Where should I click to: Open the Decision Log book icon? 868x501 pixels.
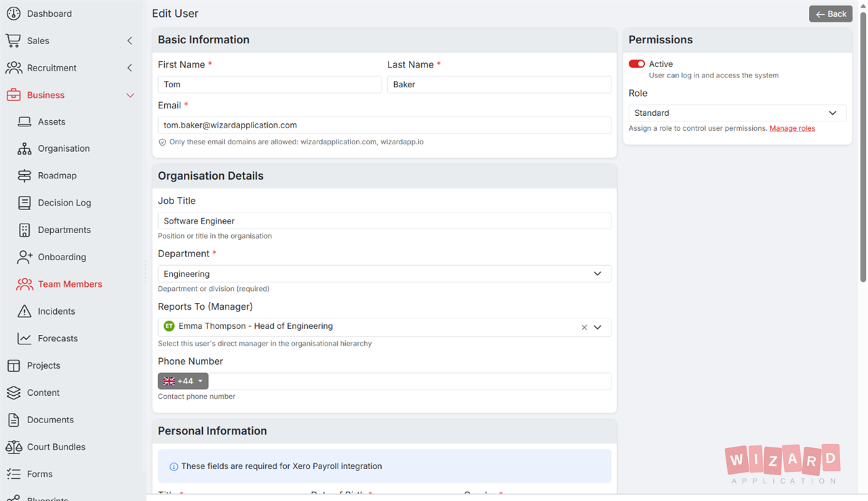[24, 203]
